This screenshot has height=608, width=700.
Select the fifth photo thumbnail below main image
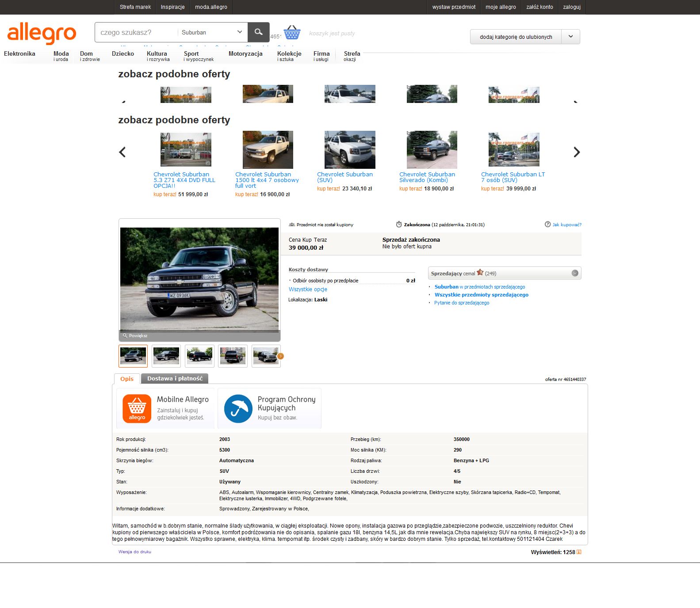click(266, 356)
